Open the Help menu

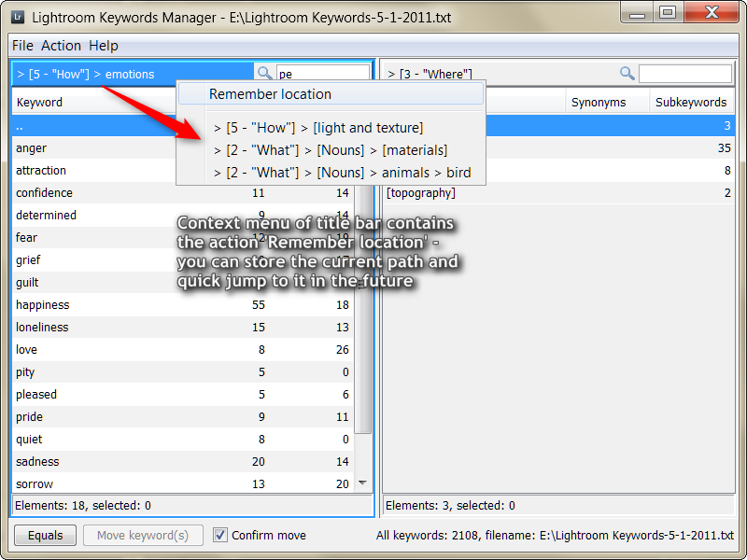tap(104, 46)
